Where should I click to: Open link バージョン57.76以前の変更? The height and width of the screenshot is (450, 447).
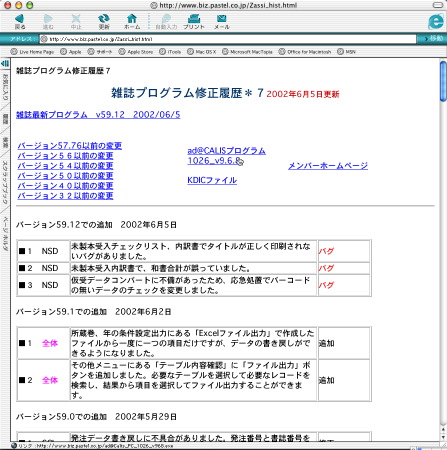[70, 146]
